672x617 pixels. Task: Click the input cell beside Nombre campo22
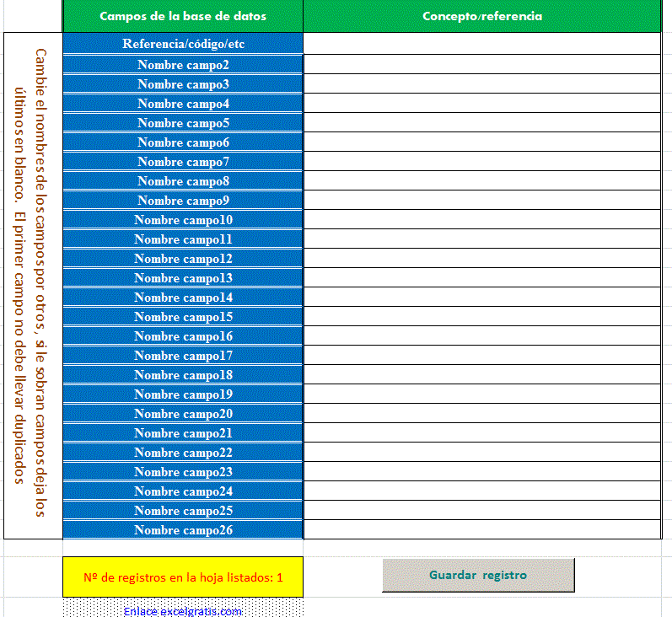pos(482,452)
